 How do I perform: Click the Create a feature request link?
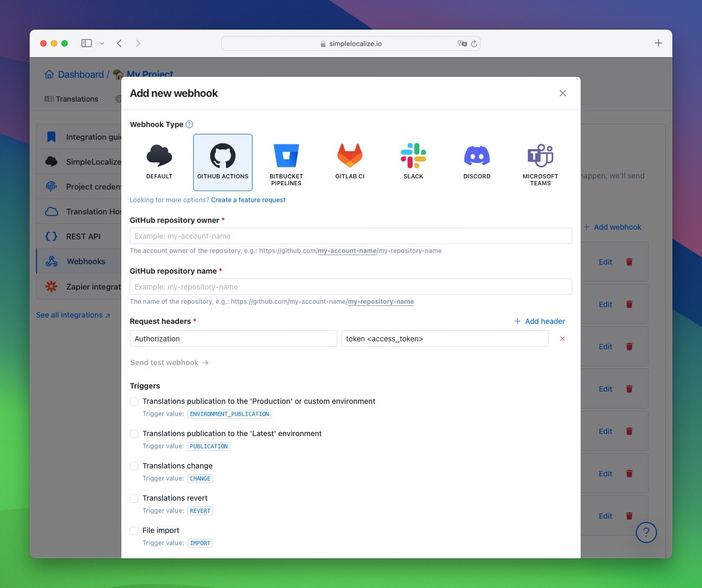pyautogui.click(x=248, y=200)
